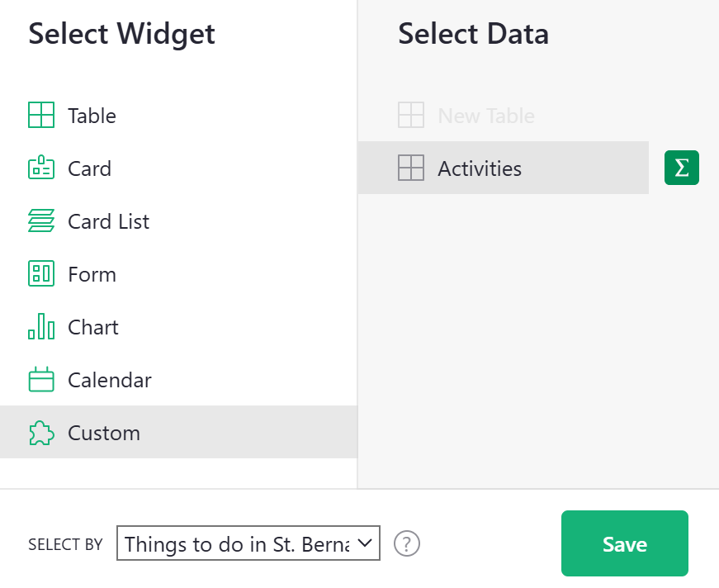Open the help question mark icon

[x=407, y=543]
